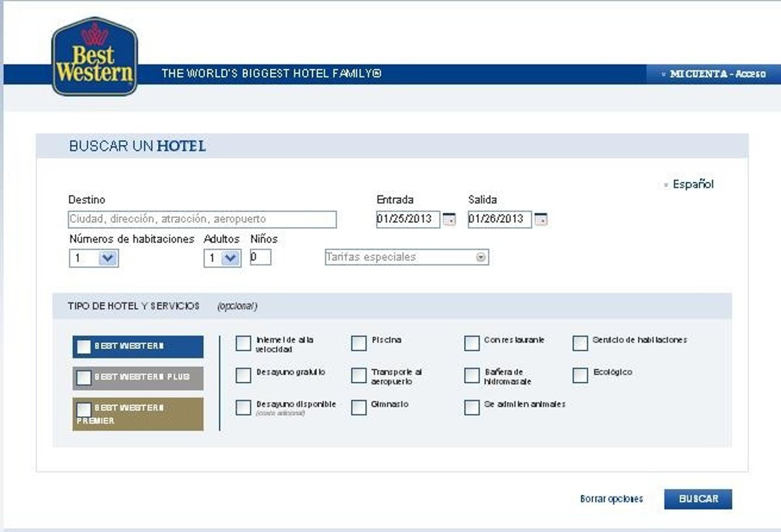Open the MI CUENTA - Acceso menu
This screenshot has width=781, height=532.
click(x=716, y=74)
